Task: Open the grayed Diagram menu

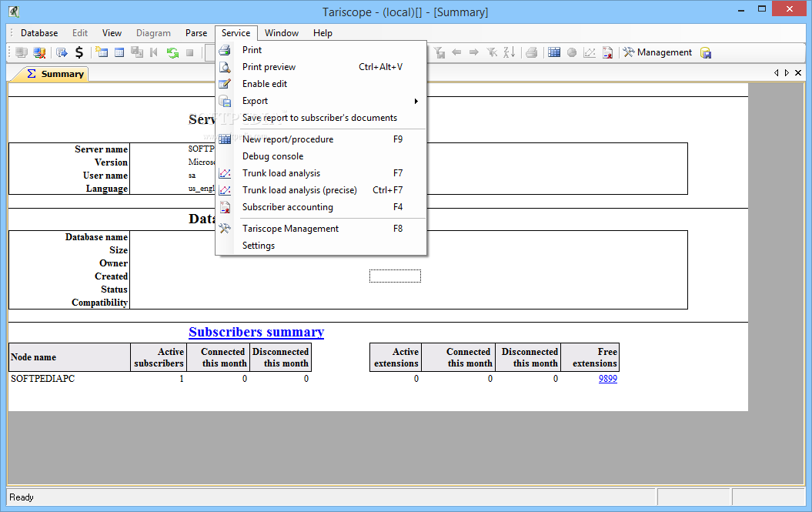Action: (153, 33)
